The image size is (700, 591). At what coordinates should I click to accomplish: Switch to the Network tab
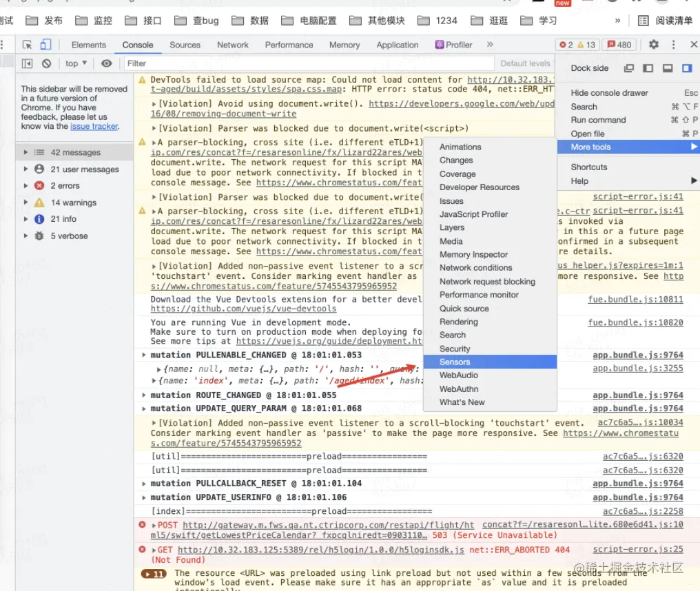[x=233, y=45]
